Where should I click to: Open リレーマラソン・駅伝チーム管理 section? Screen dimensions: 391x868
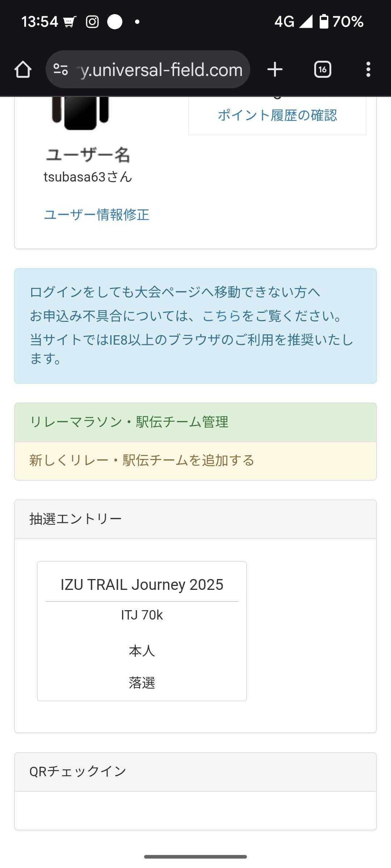click(x=129, y=422)
